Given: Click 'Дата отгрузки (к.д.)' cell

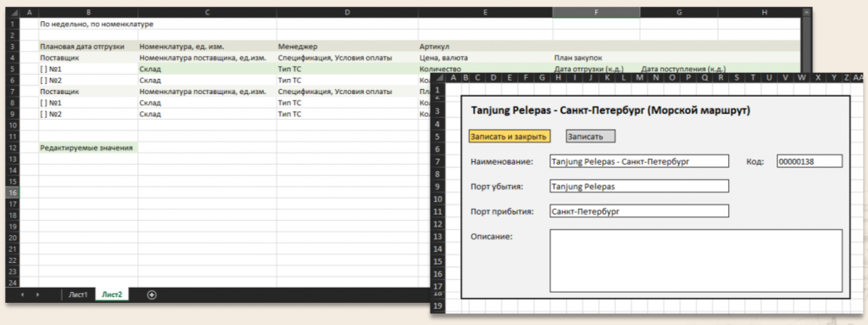Looking at the screenshot, I should coord(596,70).
